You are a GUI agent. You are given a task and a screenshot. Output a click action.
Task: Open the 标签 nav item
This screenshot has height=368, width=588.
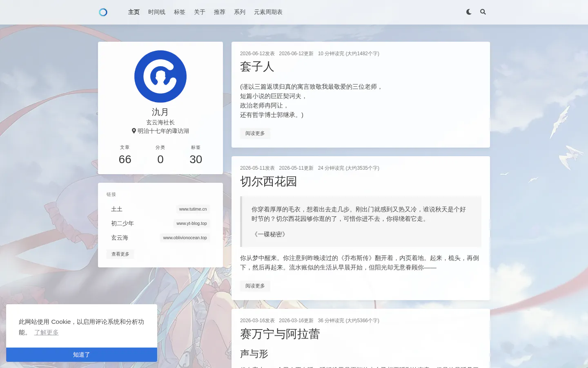click(180, 12)
